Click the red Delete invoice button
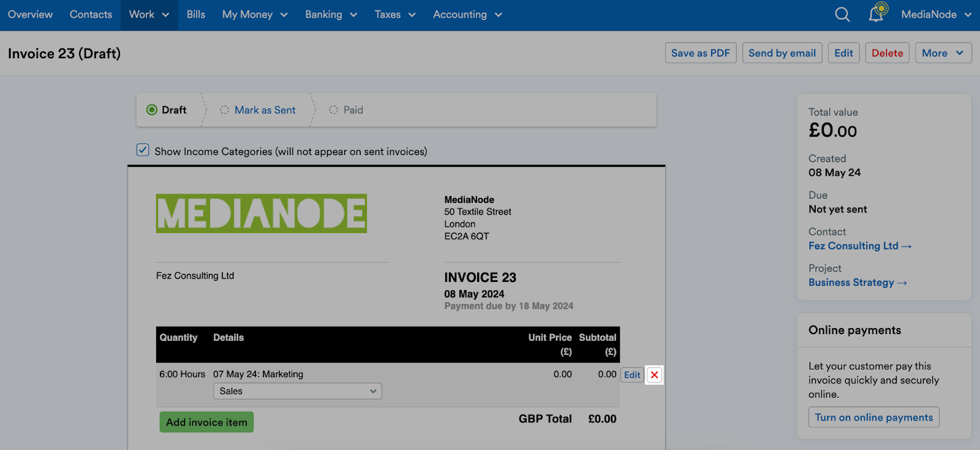This screenshot has height=450, width=980. click(x=888, y=53)
